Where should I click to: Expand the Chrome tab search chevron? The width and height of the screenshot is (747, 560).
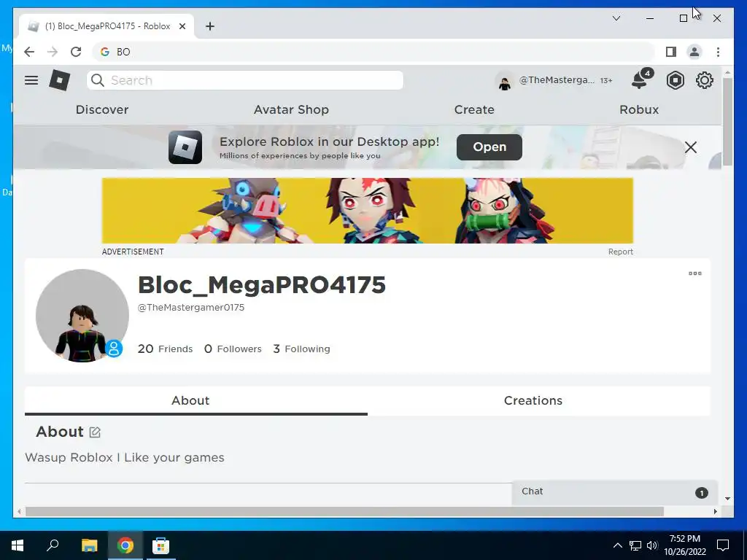616,18
